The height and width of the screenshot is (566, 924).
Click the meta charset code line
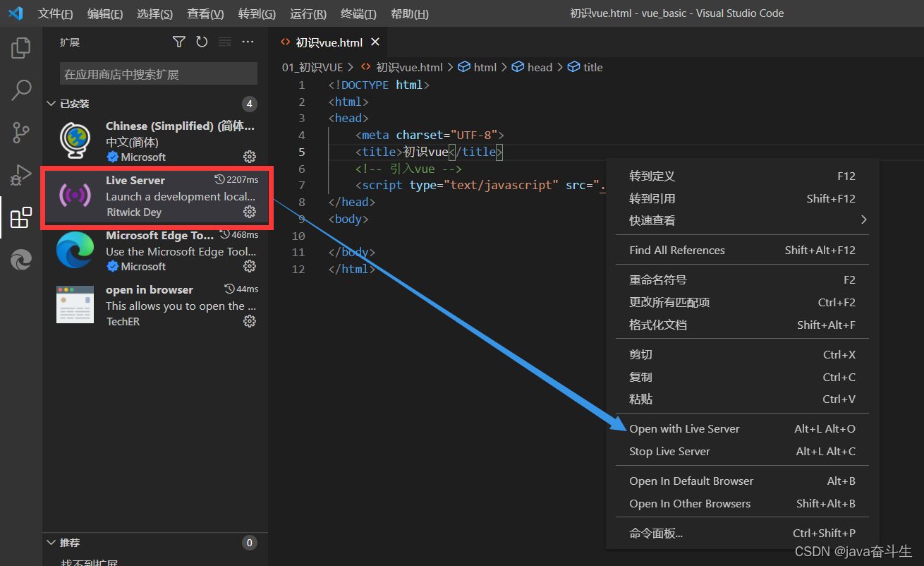[430, 135]
